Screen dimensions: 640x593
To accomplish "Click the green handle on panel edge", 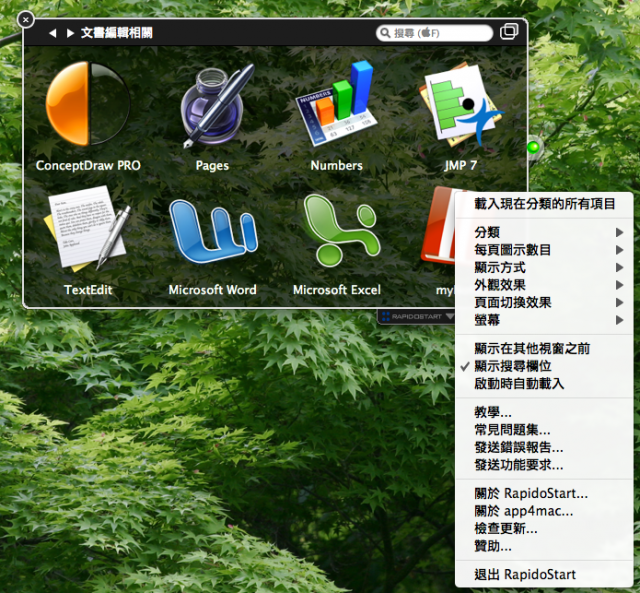I will tap(533, 147).
